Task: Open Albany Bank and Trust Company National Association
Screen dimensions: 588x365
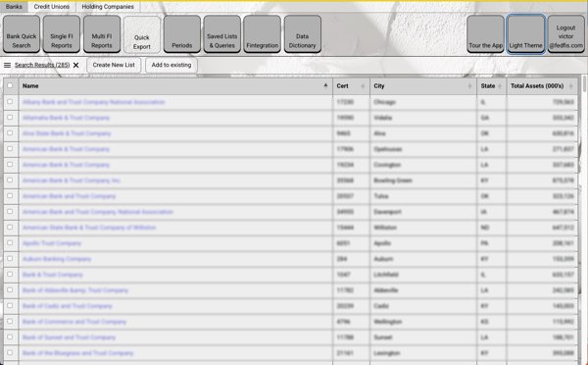Action: [x=93, y=102]
